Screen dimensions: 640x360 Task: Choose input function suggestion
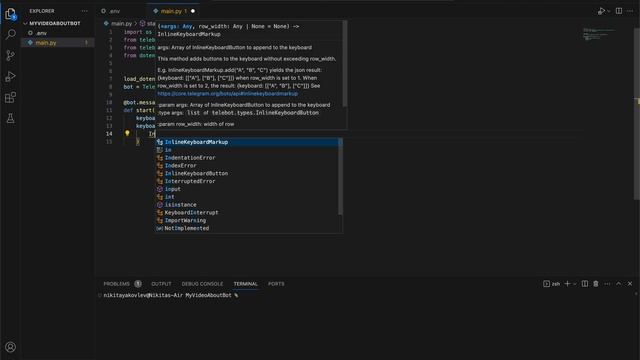[247, 189]
